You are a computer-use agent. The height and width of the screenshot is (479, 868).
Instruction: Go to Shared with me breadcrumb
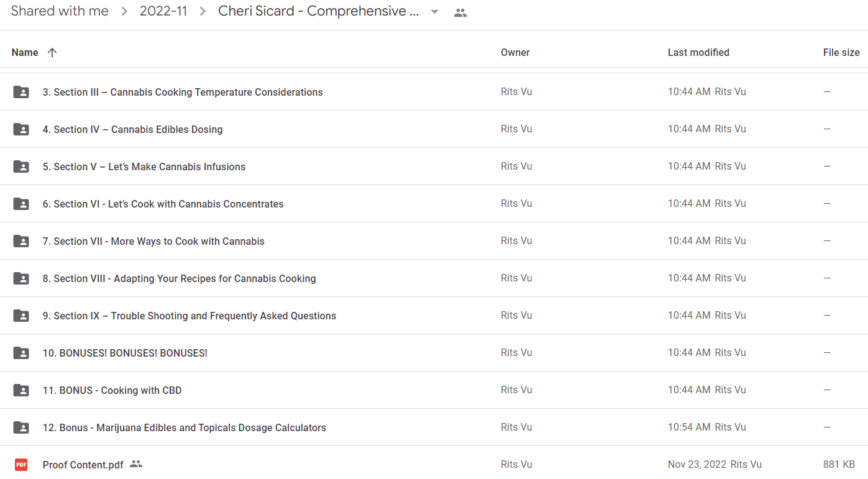60,11
